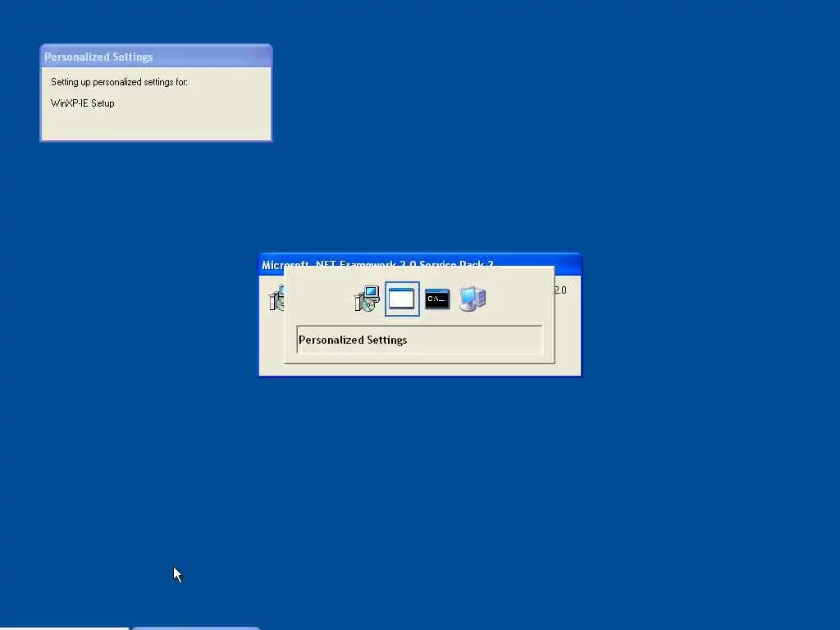Select the installer icon in task switcher

pos(367,299)
